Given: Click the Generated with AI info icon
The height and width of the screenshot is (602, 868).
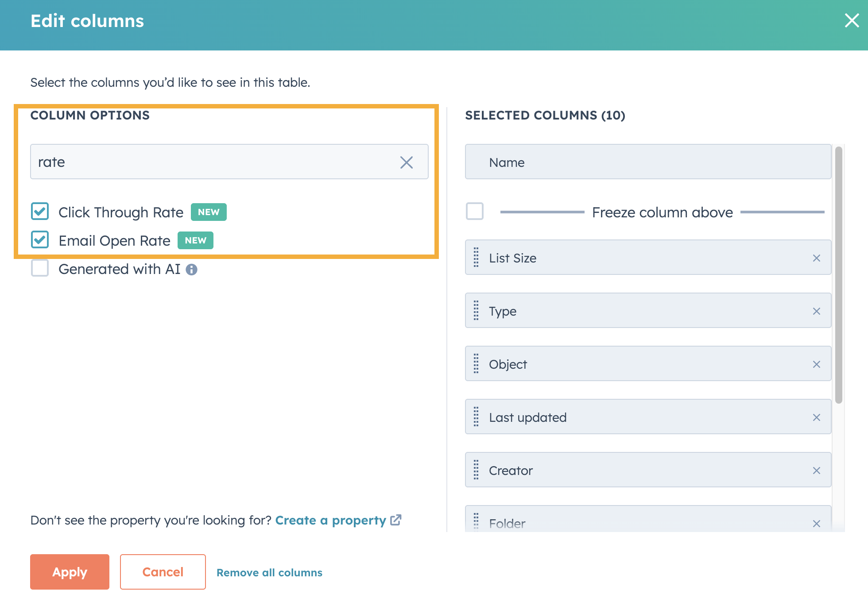Looking at the screenshot, I should click(x=191, y=270).
